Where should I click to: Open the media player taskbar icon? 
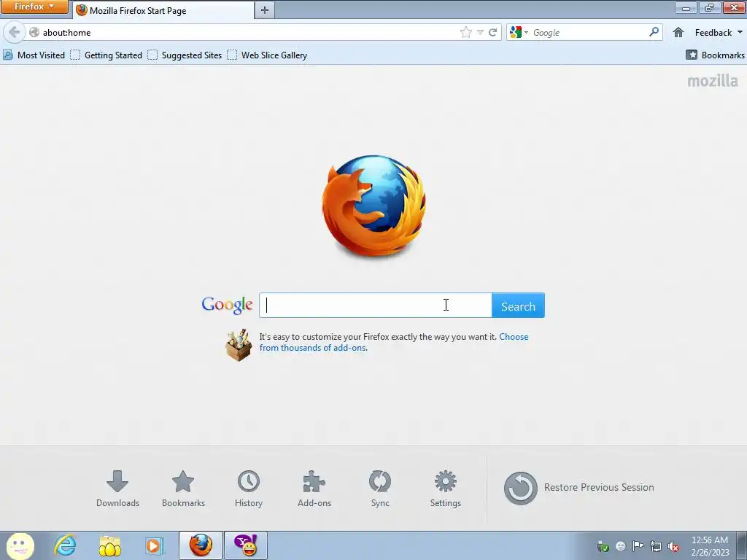pyautogui.click(x=154, y=545)
